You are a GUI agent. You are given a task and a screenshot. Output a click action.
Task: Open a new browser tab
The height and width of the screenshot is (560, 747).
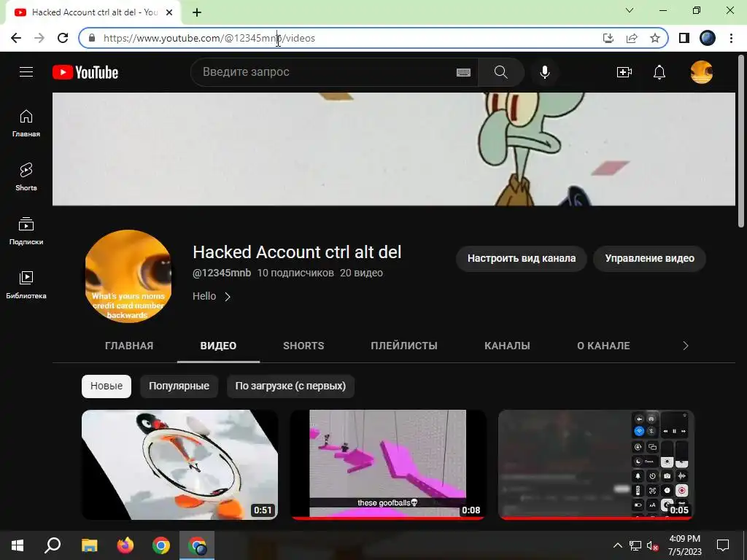pyautogui.click(x=197, y=12)
